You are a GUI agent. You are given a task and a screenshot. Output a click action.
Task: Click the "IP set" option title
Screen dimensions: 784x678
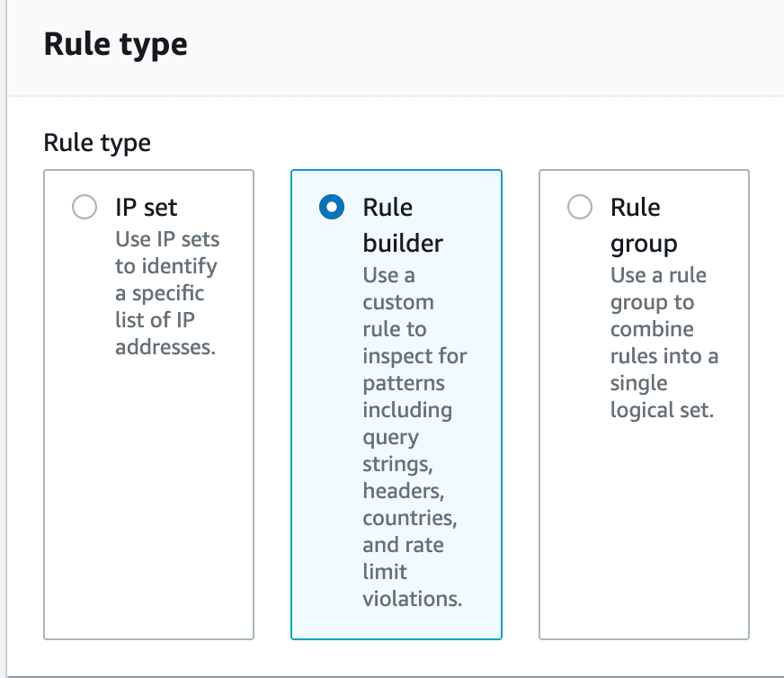[x=147, y=208]
